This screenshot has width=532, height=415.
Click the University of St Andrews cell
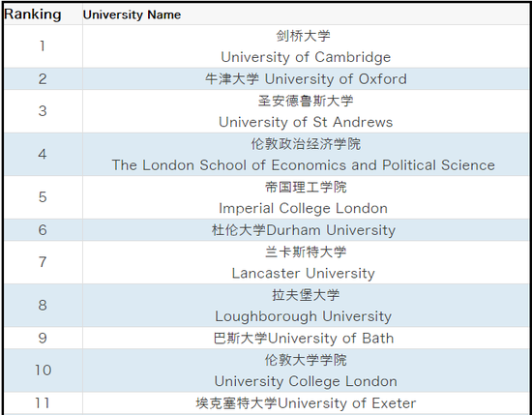click(x=306, y=111)
